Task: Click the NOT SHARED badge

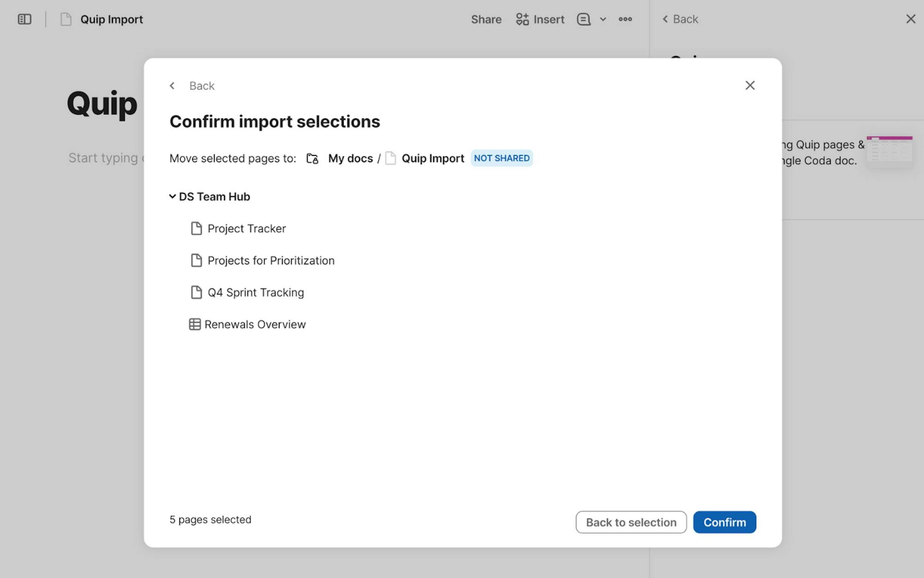Action: pos(501,158)
